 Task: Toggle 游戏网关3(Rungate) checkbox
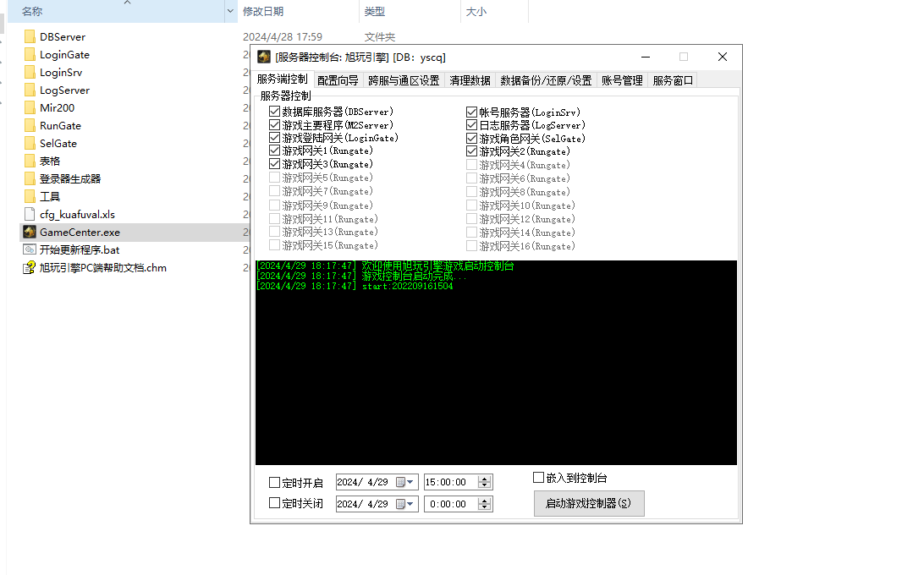point(274,164)
